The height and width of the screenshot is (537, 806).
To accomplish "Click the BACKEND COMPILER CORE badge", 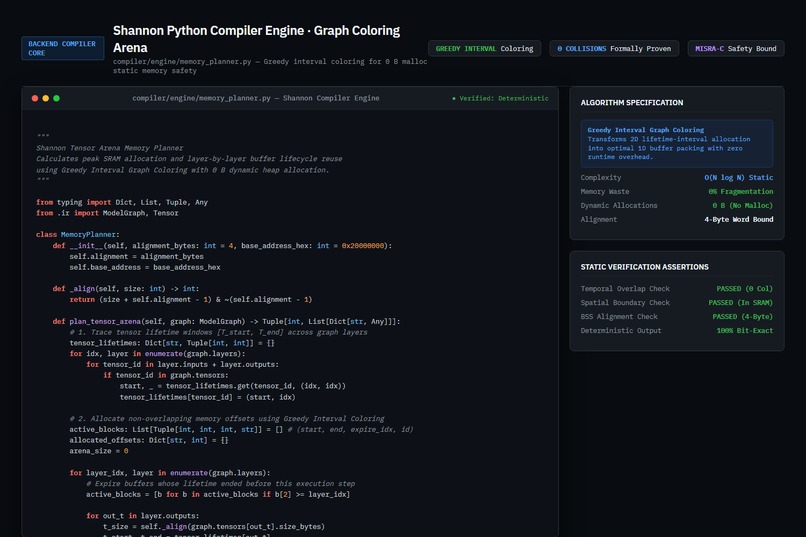I will click(x=63, y=48).
